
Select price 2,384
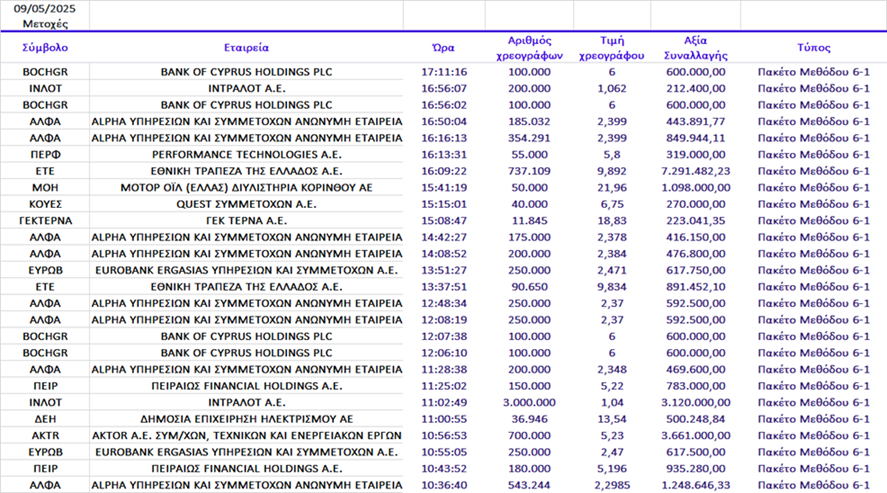pos(612,254)
